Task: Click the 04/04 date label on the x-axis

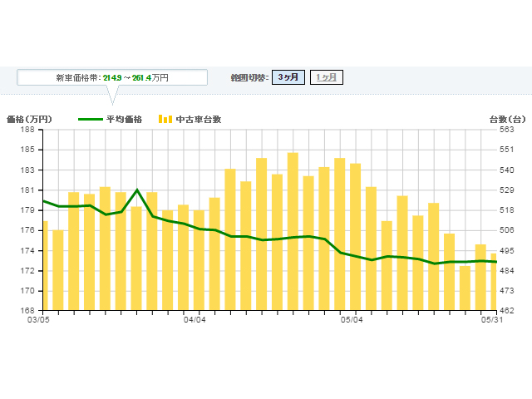Action: 194,318
